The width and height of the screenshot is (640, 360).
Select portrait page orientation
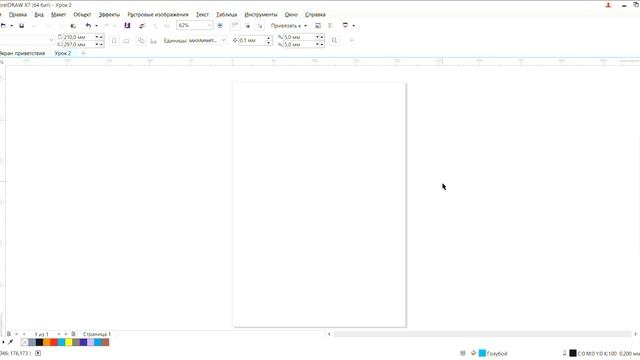(114, 41)
